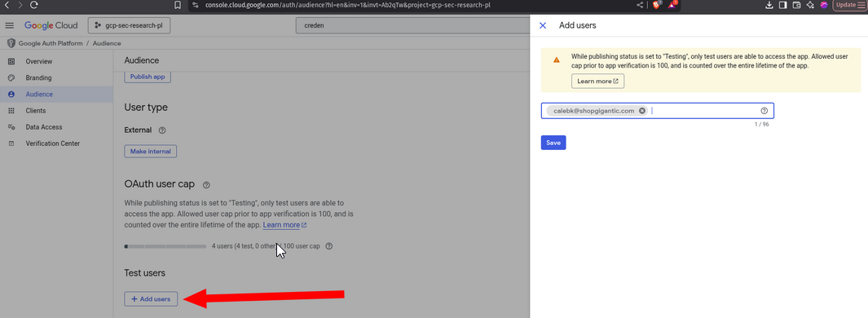Open the gcp-sec-research-pl project picker

coord(129,25)
